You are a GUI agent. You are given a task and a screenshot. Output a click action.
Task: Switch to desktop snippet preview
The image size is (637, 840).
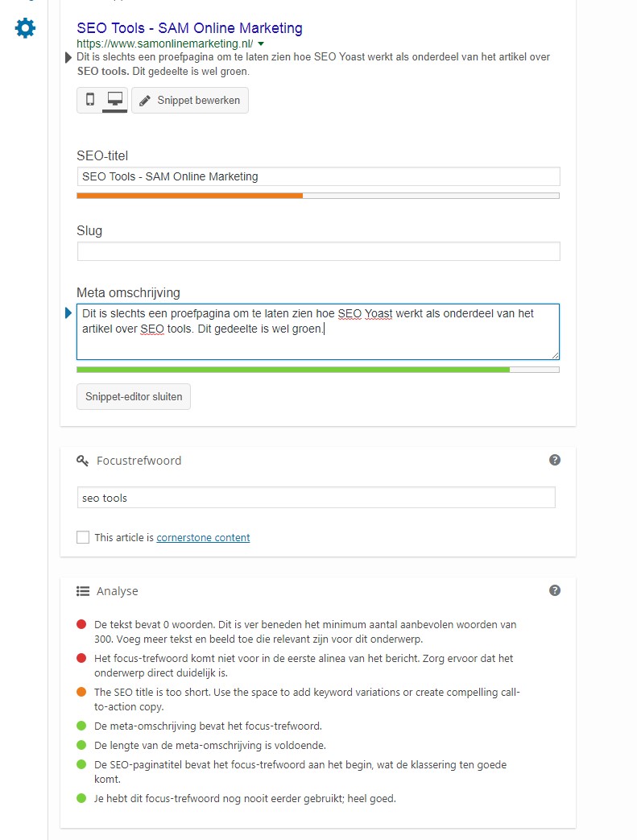[x=114, y=100]
